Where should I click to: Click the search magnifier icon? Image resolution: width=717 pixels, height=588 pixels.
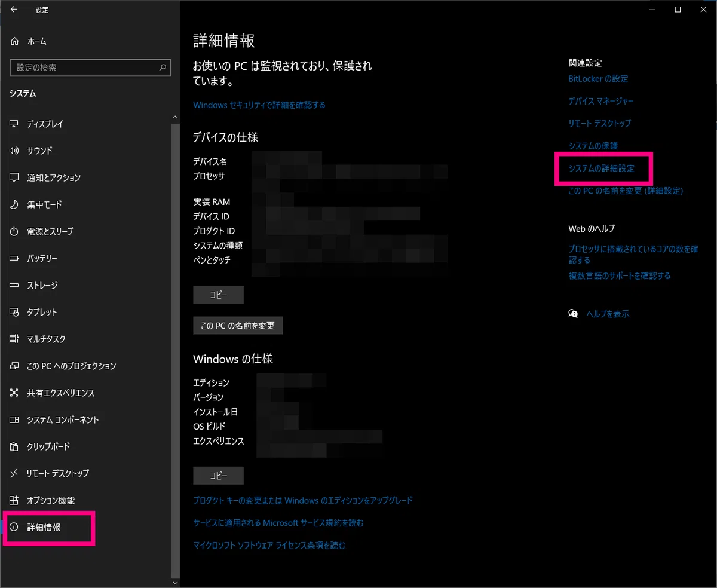pyautogui.click(x=163, y=68)
